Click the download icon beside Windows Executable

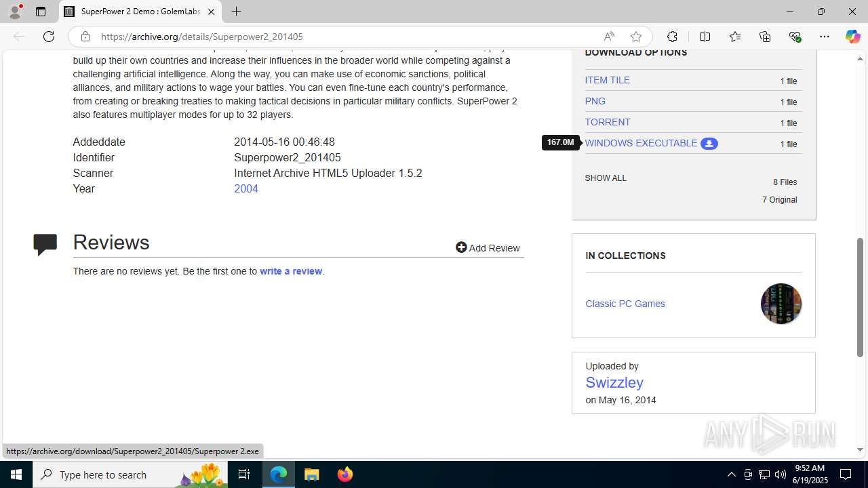[x=709, y=144]
